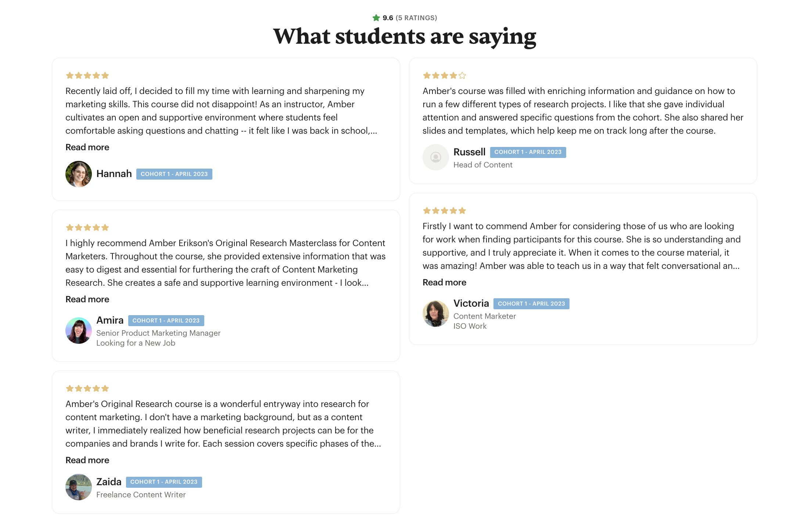Click Zaida's profile avatar
Screen dimensions: 812x519
(x=79, y=487)
